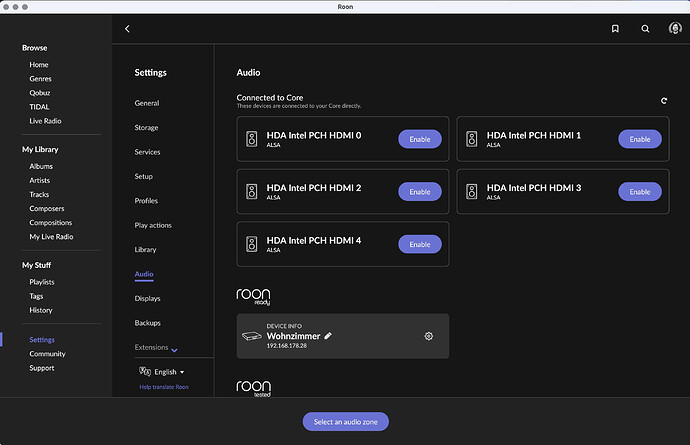
Task: Expand the Extensions chevron
Action: point(174,350)
